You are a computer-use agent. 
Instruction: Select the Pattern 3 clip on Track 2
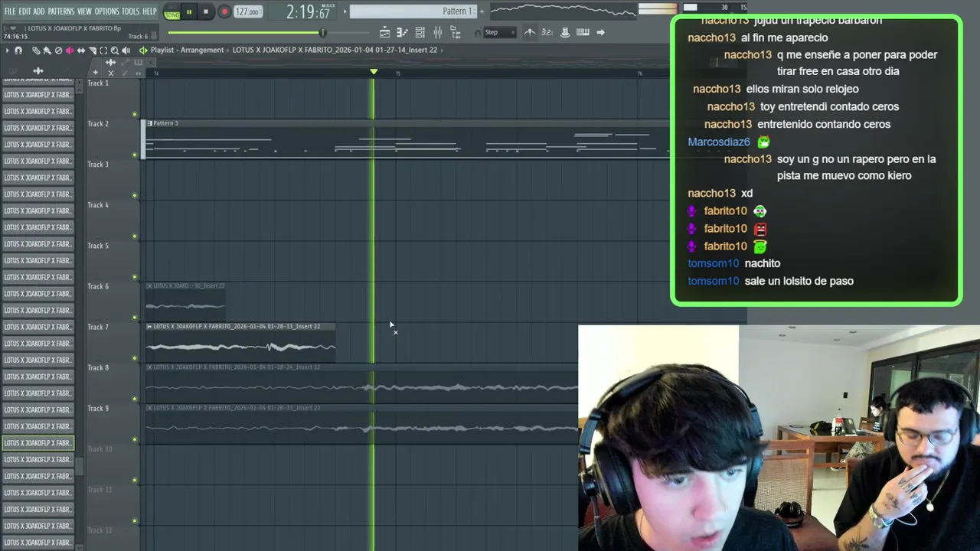[x=406, y=139]
